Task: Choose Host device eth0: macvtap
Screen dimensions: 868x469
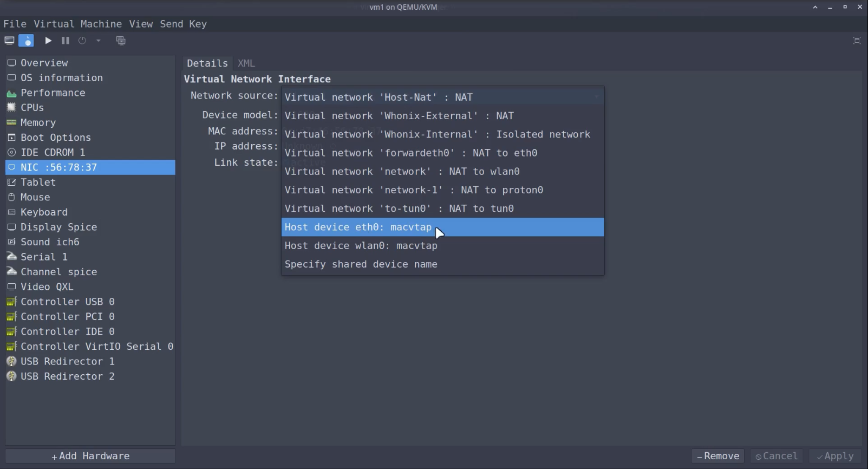Action: pos(443,227)
